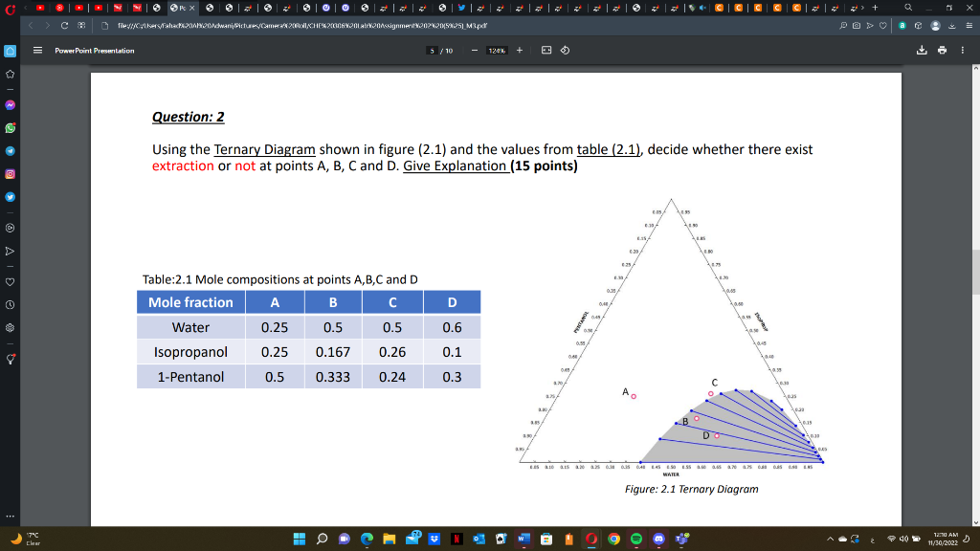Open Messenger from the browser sidebar
The image size is (980, 551).
coord(8,102)
